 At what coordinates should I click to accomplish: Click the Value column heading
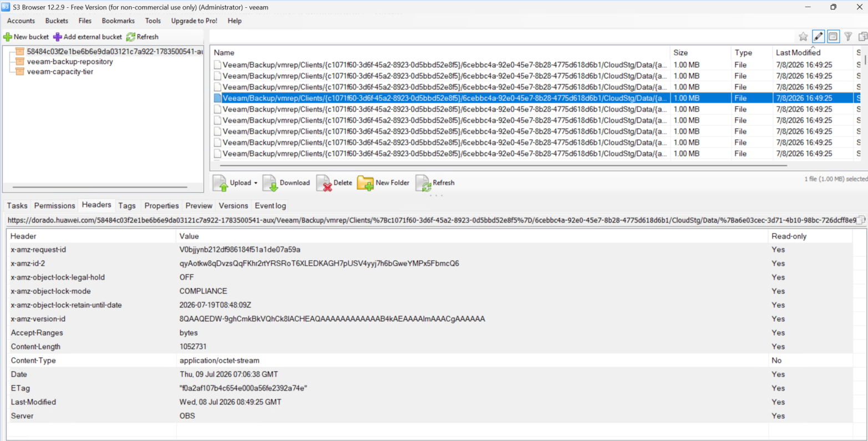(x=472, y=236)
